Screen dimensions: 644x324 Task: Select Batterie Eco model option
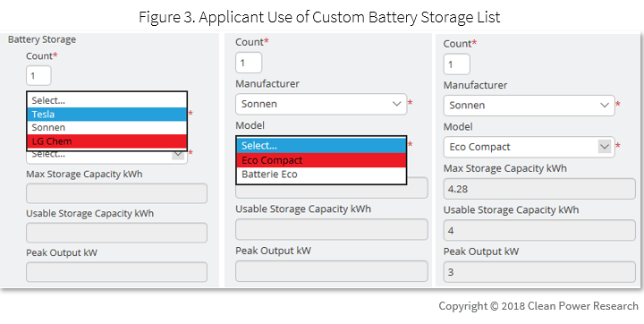(x=321, y=175)
